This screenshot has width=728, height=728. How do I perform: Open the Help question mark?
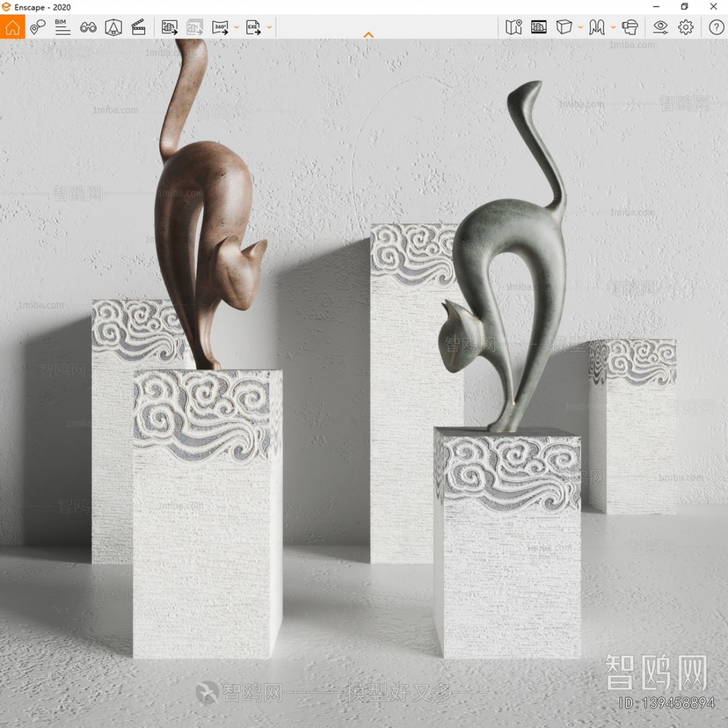click(x=716, y=27)
